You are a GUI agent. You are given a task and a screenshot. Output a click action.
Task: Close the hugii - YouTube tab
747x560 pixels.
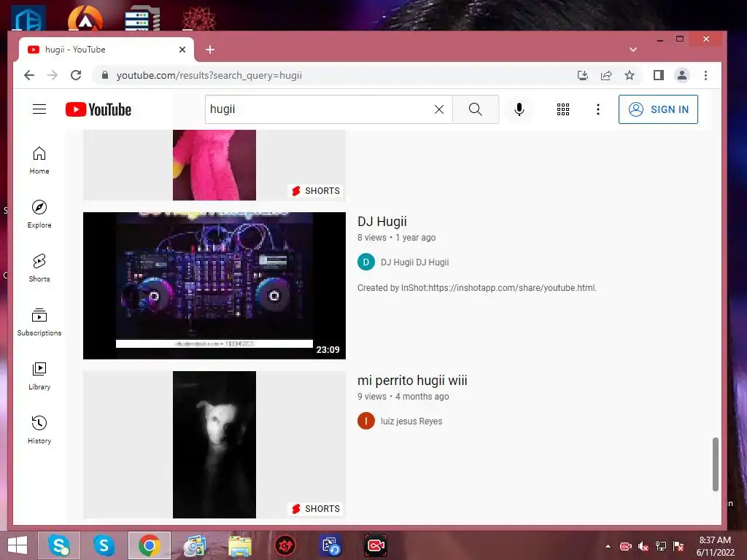click(182, 50)
